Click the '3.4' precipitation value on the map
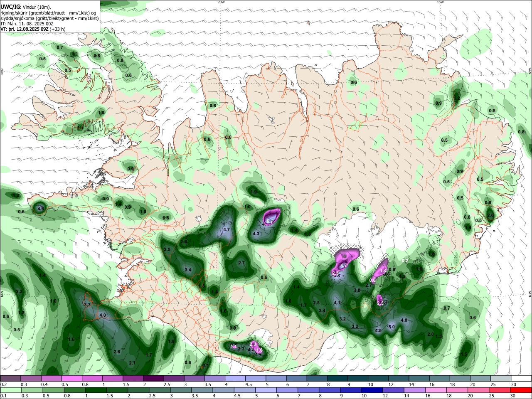 tap(187, 270)
